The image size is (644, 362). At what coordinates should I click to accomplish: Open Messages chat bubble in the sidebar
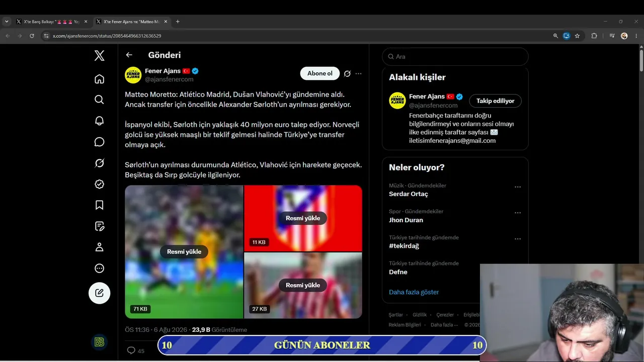[x=100, y=142]
